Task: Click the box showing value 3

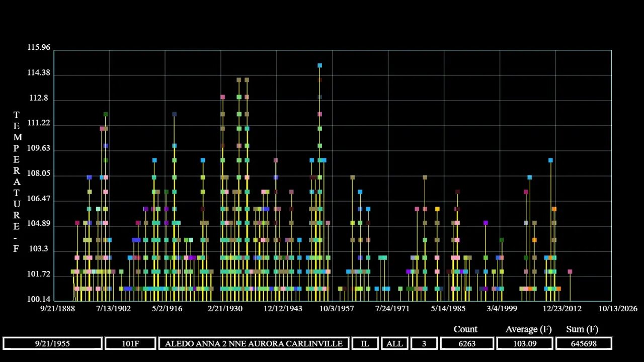Action: (424, 343)
